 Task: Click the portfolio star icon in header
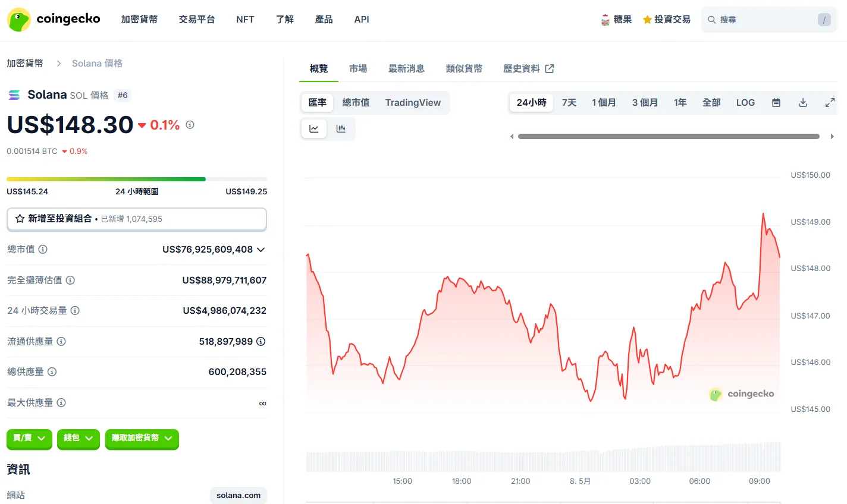647,20
